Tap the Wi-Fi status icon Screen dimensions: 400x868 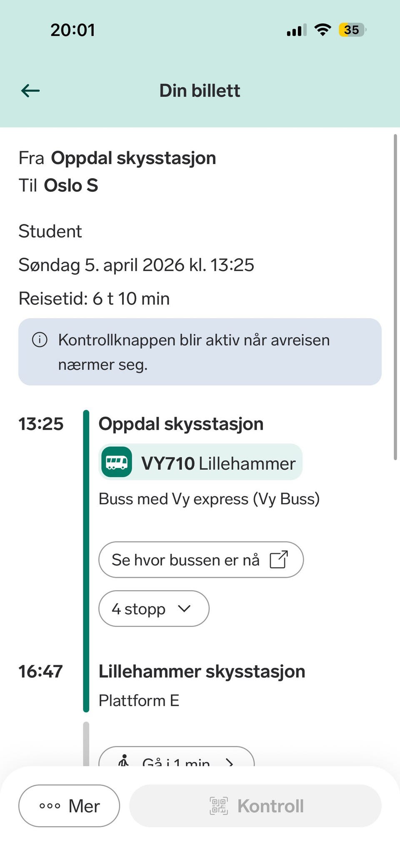pyautogui.click(x=322, y=30)
